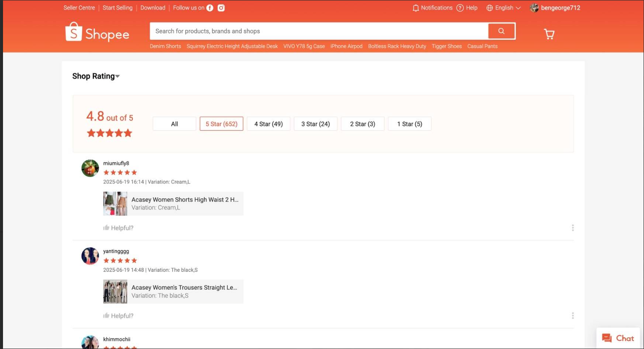Click the Help question mark icon

tap(460, 8)
